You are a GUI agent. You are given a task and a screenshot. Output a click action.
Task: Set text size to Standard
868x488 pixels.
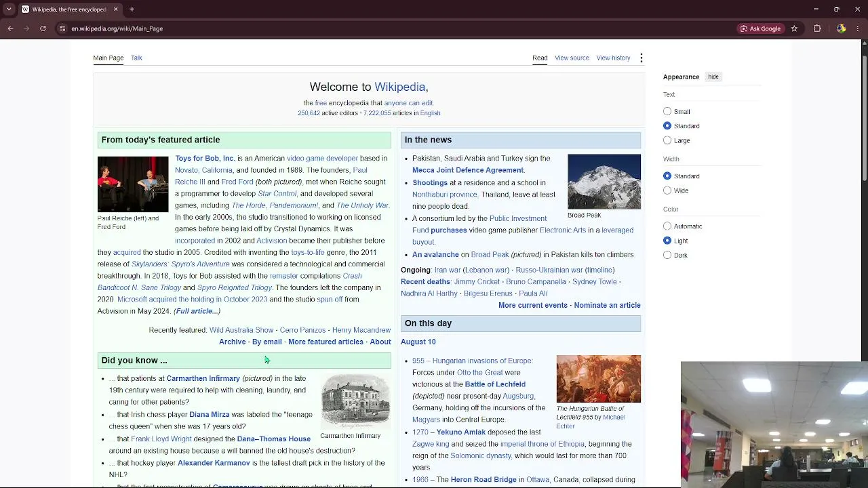[x=667, y=125]
